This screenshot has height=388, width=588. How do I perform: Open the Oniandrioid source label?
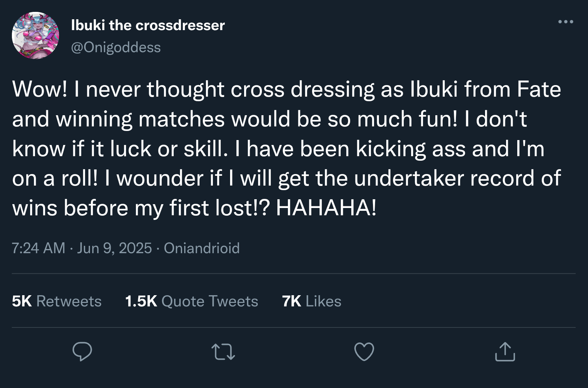point(202,248)
